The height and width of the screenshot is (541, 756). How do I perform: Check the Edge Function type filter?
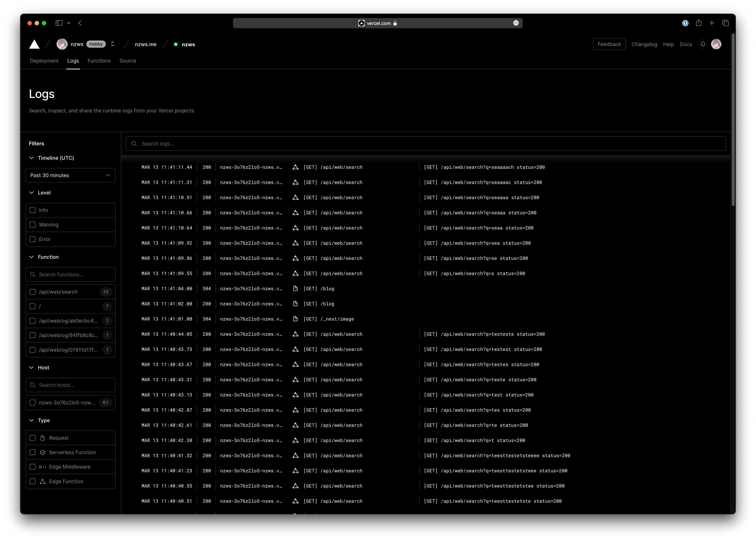click(33, 481)
